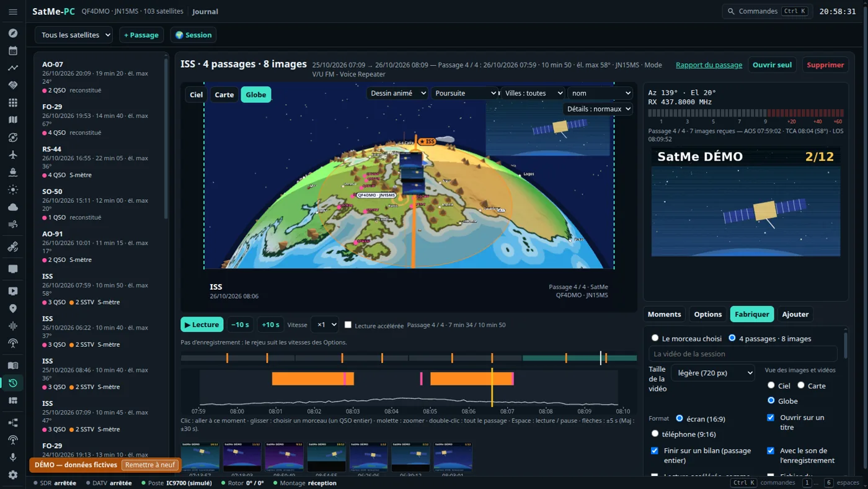The image size is (868, 489).
Task: Open the airplane icon in sidebar
Action: (13, 155)
